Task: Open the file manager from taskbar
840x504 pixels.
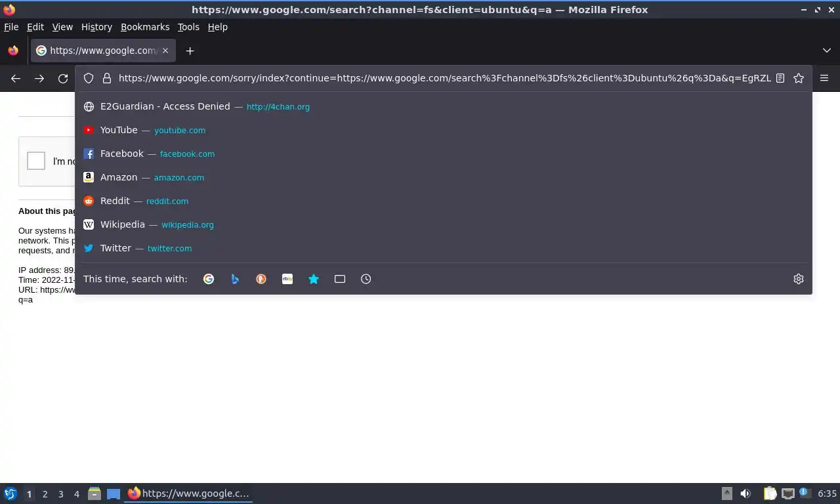Action: [x=94, y=493]
